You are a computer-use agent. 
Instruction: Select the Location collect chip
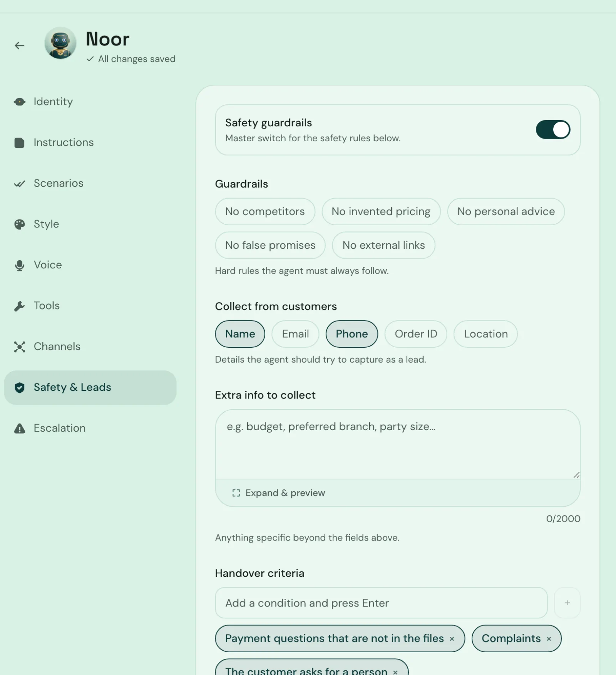(485, 334)
